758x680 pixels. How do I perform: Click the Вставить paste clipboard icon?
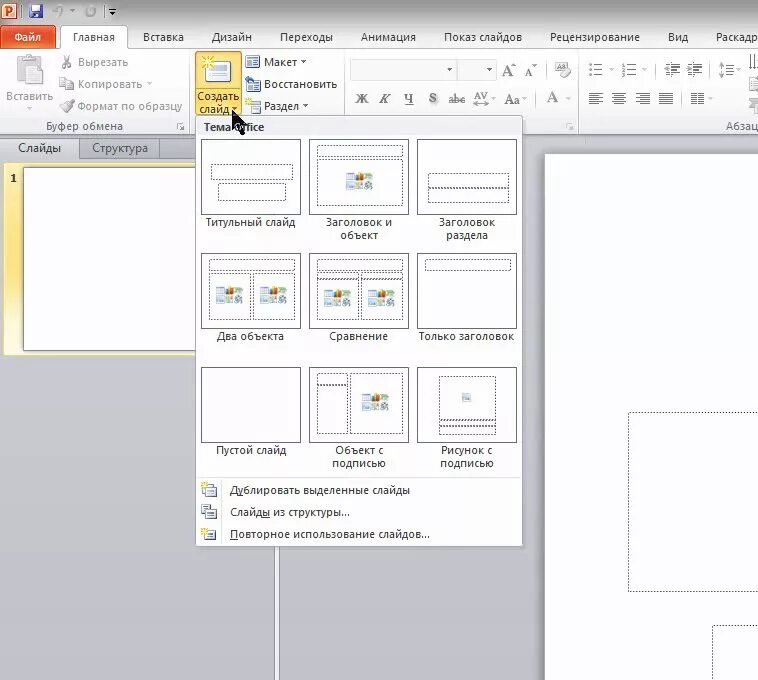point(29,71)
